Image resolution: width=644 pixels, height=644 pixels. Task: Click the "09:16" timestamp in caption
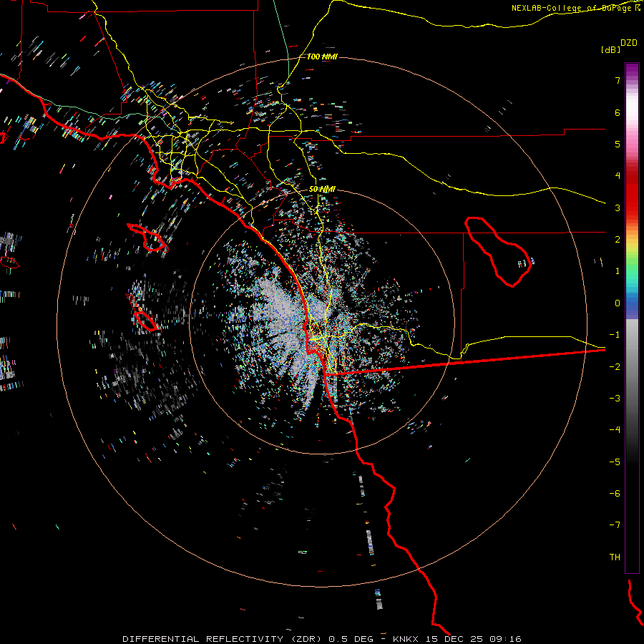(x=507, y=639)
